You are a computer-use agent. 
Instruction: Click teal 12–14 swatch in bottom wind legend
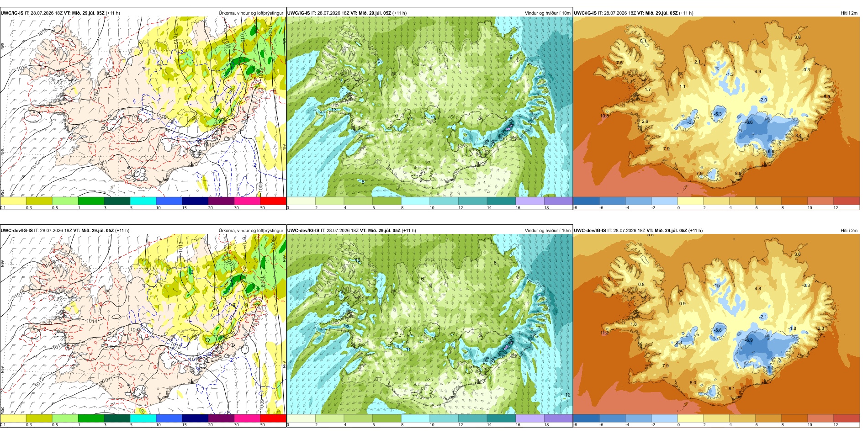pos(472,418)
